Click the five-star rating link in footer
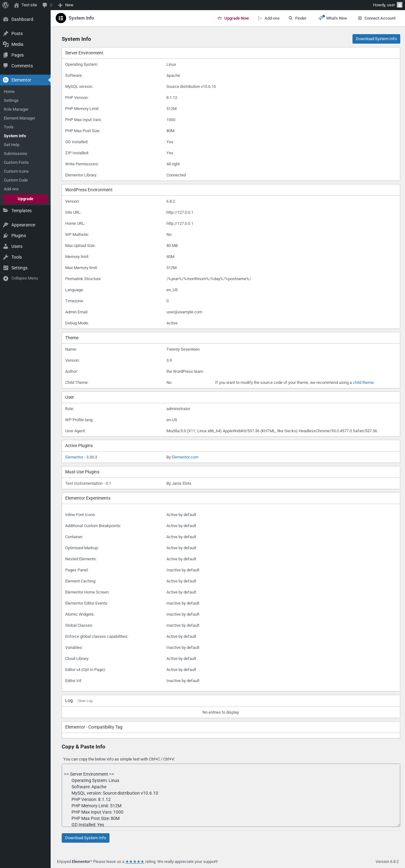The image size is (405, 868). click(134, 861)
